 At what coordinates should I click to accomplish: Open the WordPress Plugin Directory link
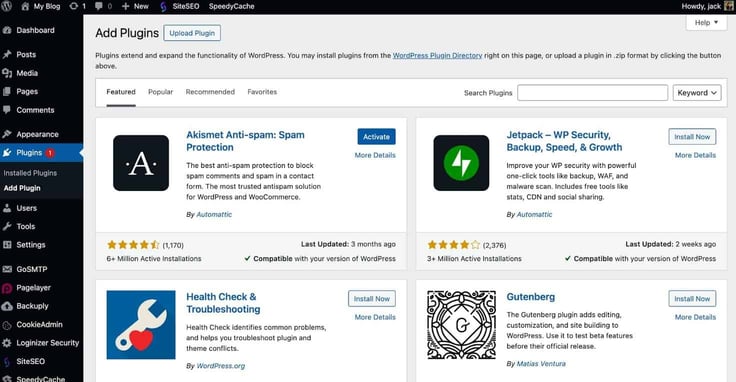pyautogui.click(x=437, y=55)
